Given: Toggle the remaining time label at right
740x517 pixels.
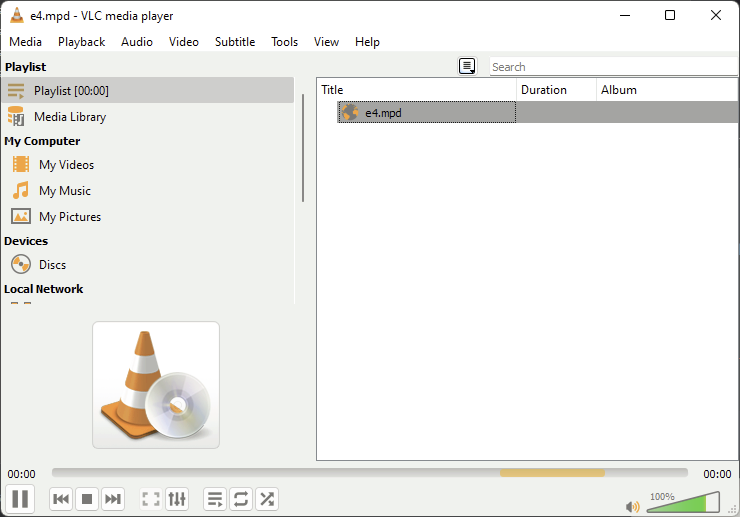Looking at the screenshot, I should [x=717, y=474].
